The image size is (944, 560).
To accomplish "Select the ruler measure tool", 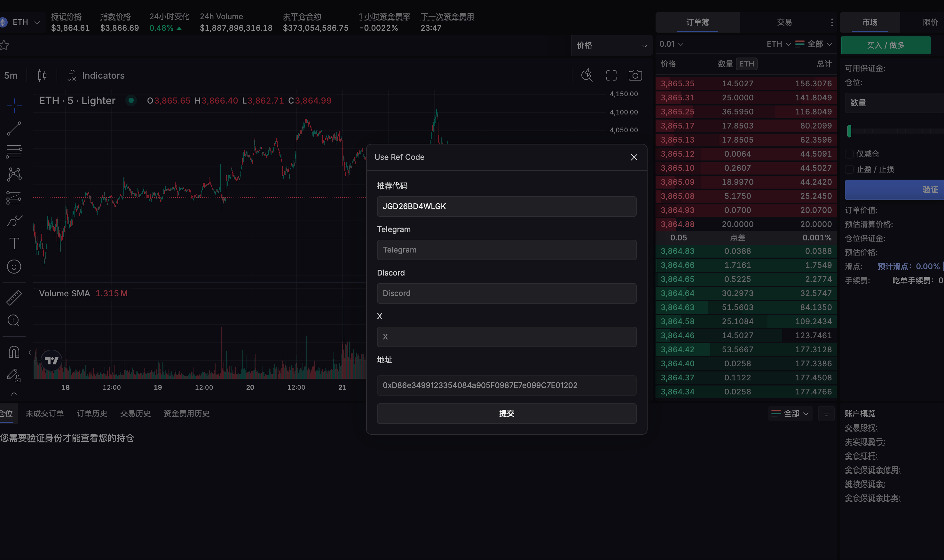I will [x=14, y=298].
